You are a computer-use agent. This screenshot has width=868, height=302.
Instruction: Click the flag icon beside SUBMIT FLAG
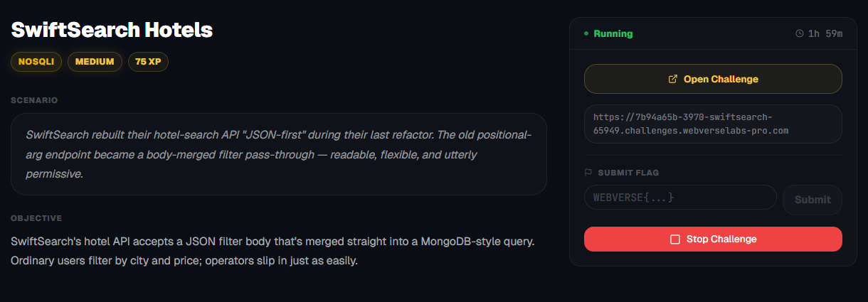(x=588, y=172)
